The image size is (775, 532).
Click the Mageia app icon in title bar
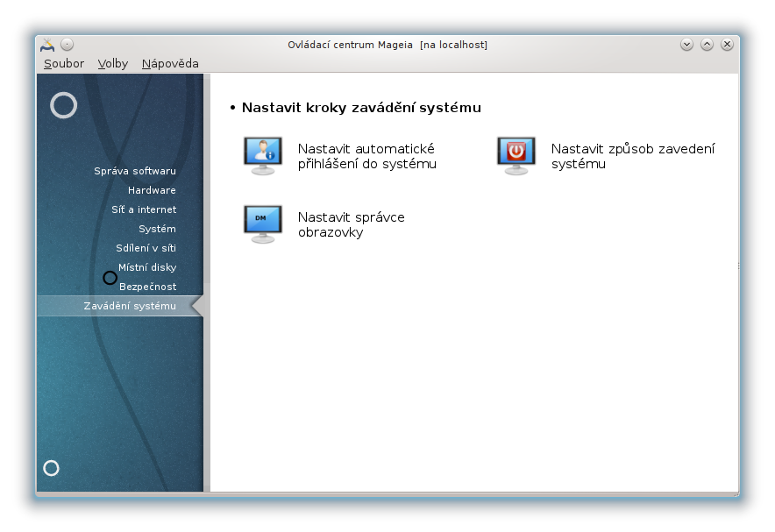[x=47, y=45]
